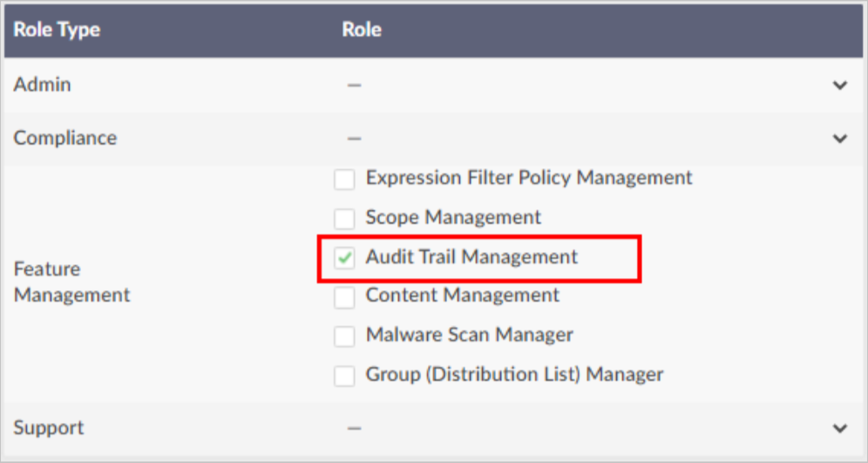
Task: Enable the Malware Scan Manager checkbox
Action: (x=344, y=337)
